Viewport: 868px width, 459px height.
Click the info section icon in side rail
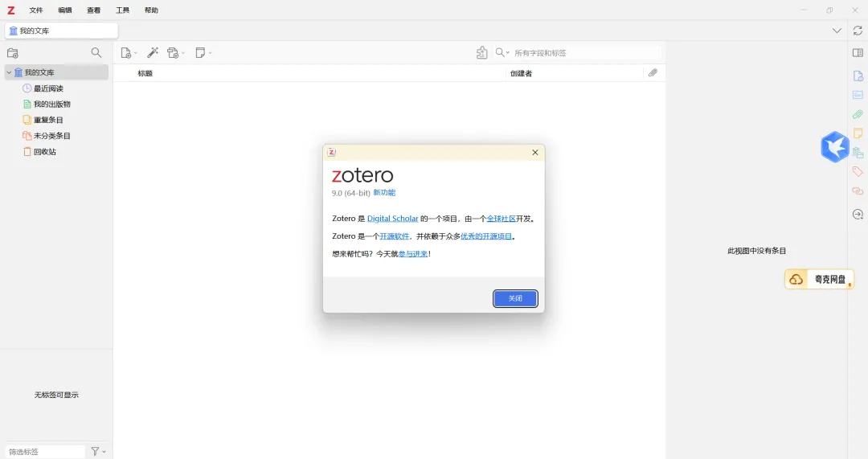858,76
